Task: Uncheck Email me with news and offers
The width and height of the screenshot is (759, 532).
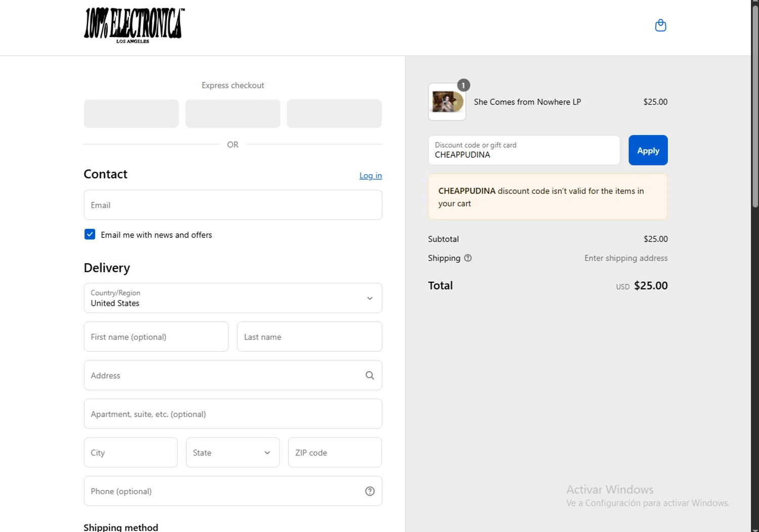Action: click(90, 234)
